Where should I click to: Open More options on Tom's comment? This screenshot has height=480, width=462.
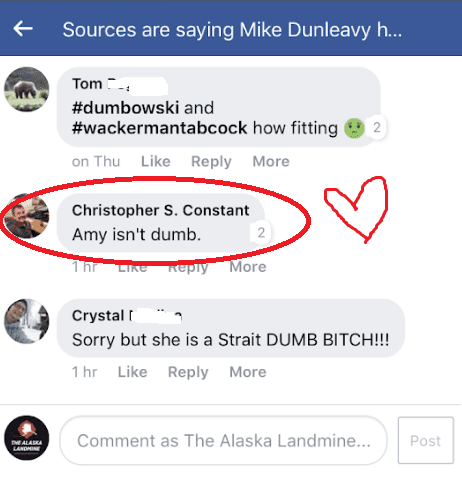[271, 161]
